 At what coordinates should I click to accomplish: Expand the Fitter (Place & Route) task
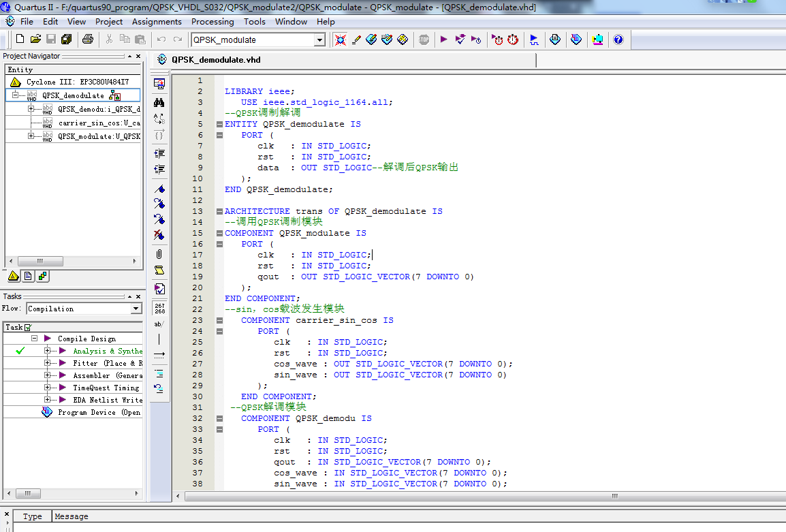point(48,363)
